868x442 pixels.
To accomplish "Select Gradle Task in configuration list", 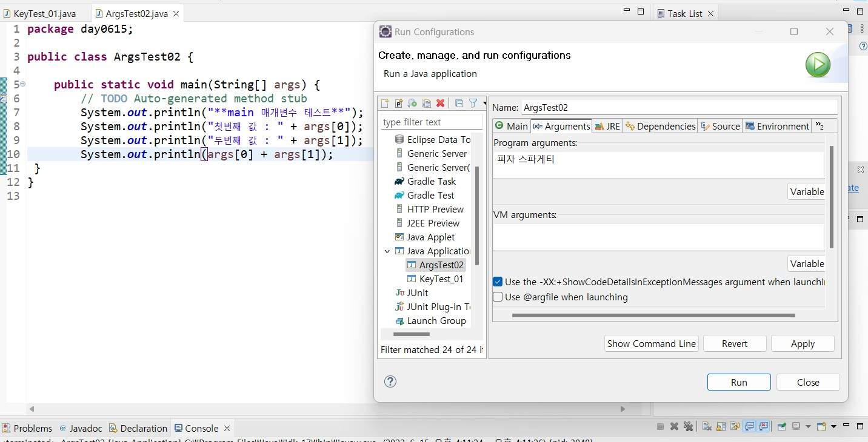I will coord(425,181).
